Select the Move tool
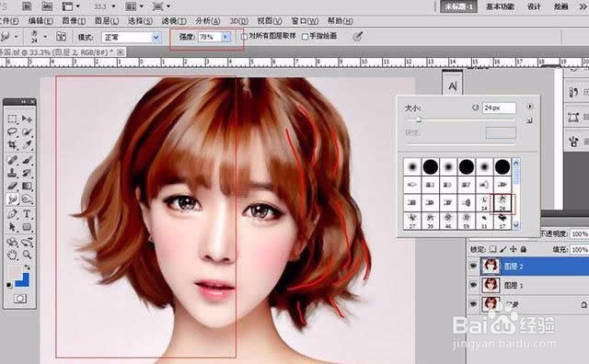The width and height of the screenshot is (589, 364). (27, 119)
